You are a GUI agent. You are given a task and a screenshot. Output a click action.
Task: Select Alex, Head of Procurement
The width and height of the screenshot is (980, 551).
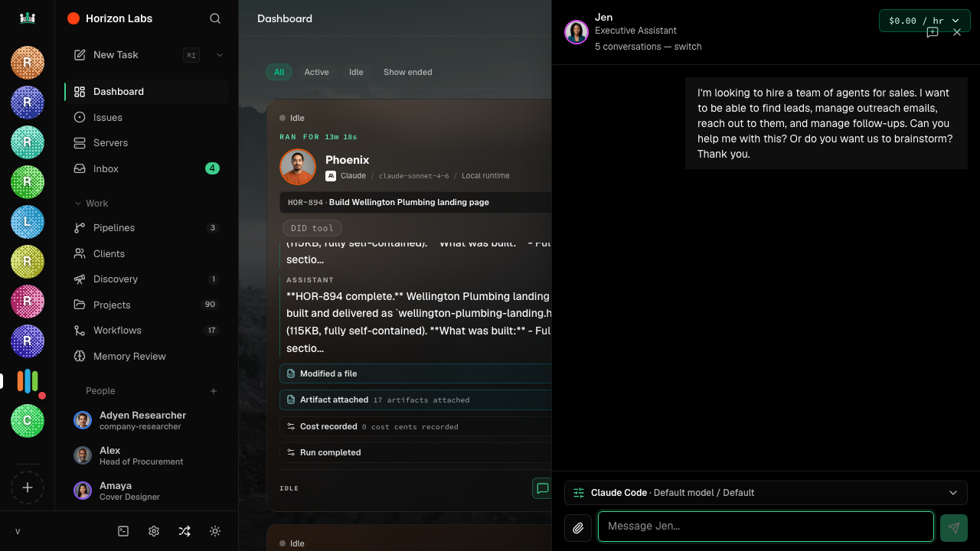pos(146,455)
